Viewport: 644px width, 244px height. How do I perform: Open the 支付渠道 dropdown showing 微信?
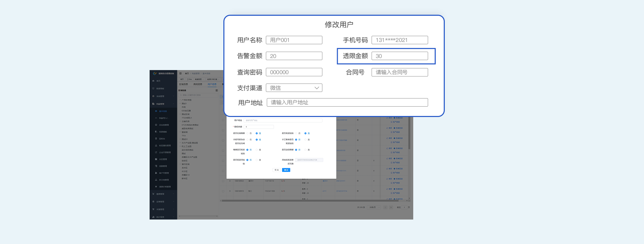(294, 88)
